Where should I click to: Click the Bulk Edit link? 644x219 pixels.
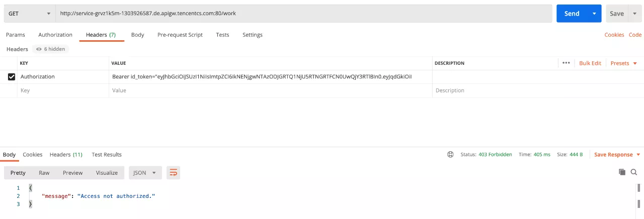590,63
